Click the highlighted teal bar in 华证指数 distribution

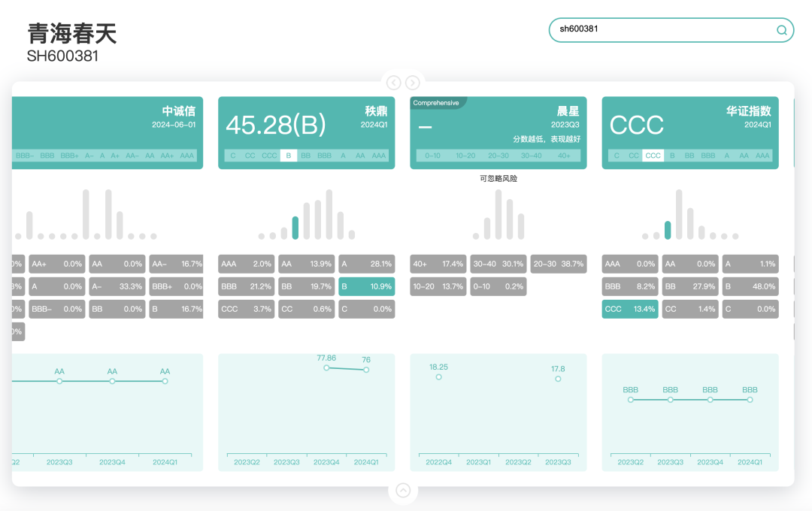tap(668, 230)
